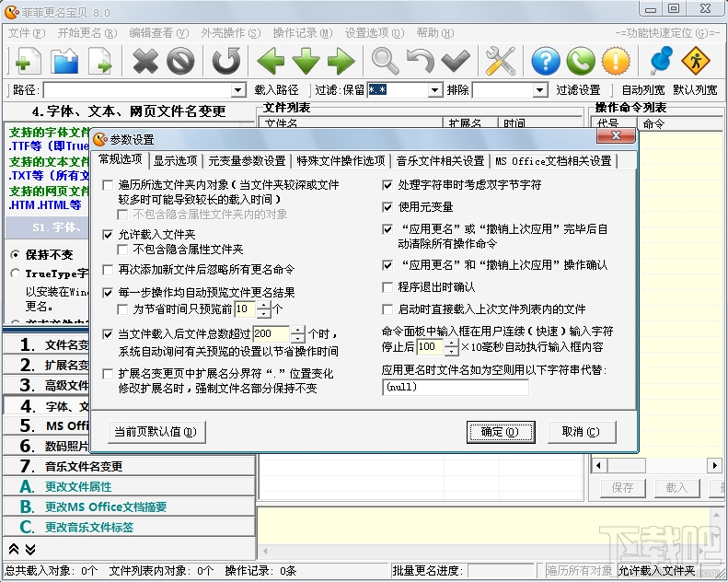This screenshot has height=582, width=728.
Task: Click the 默认列宽 button
Action: pos(695,89)
